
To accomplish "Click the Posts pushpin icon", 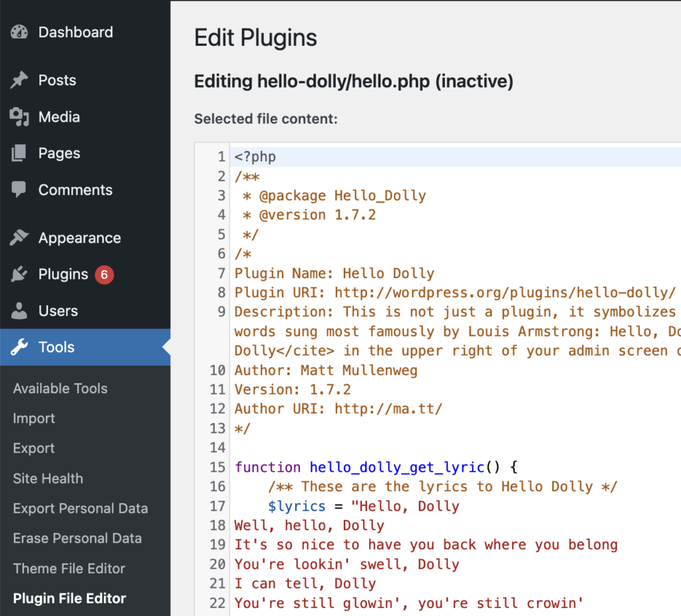I will (x=19, y=80).
